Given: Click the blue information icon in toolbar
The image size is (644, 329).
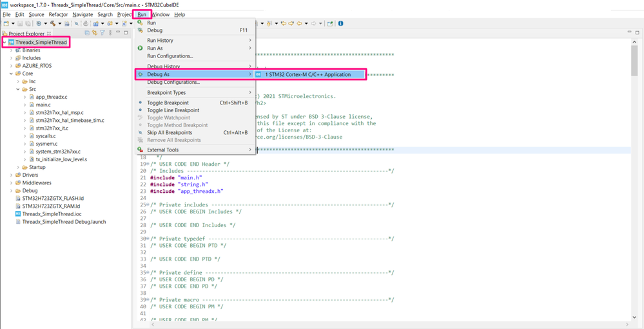Looking at the screenshot, I should pos(340,24).
